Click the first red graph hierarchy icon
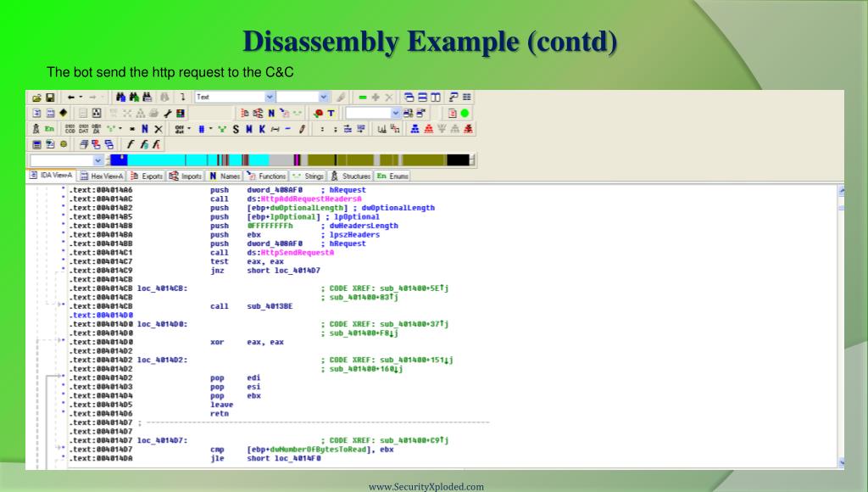 pos(428,129)
